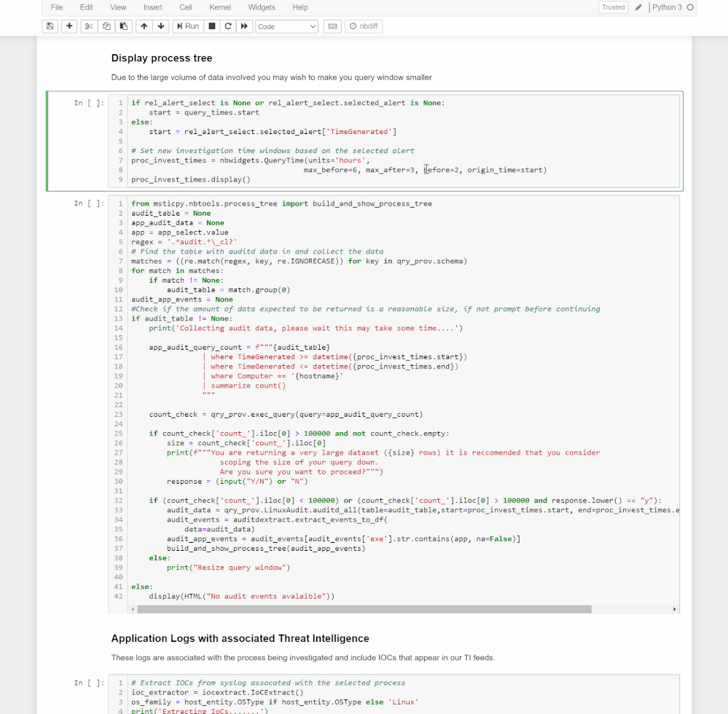
Task: Insert a new cell below using the plus icon
Action: 69,26
